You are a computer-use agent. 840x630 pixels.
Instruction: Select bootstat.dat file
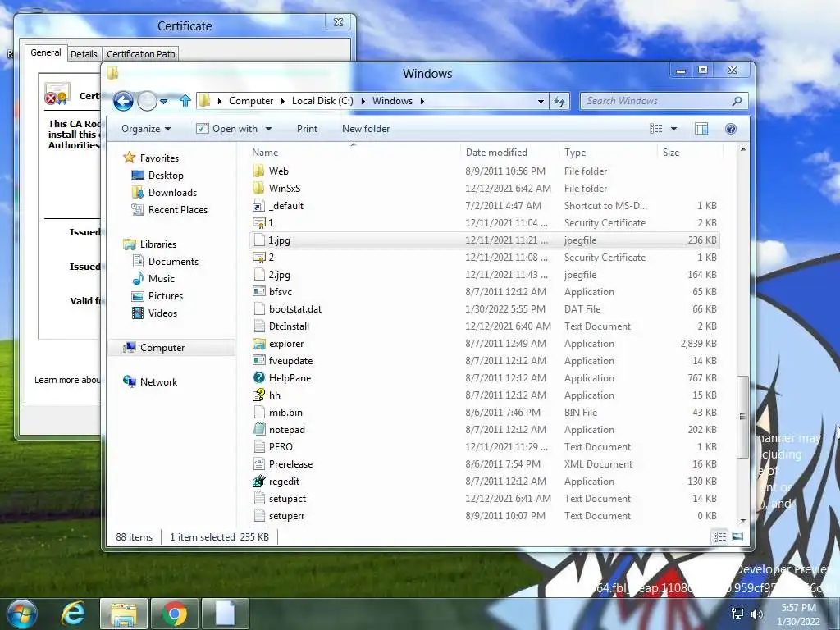pos(295,309)
